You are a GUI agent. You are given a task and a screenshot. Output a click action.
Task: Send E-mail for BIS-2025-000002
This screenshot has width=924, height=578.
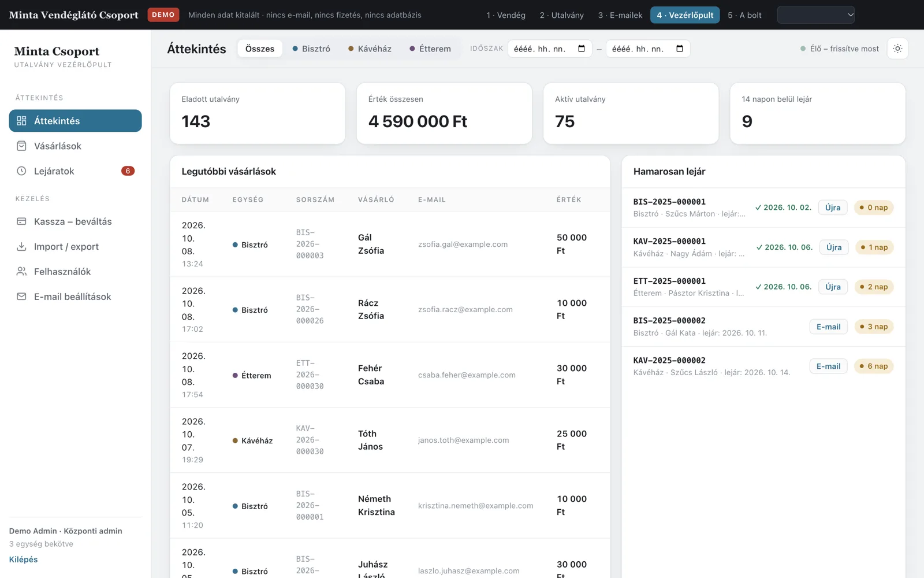[828, 327]
